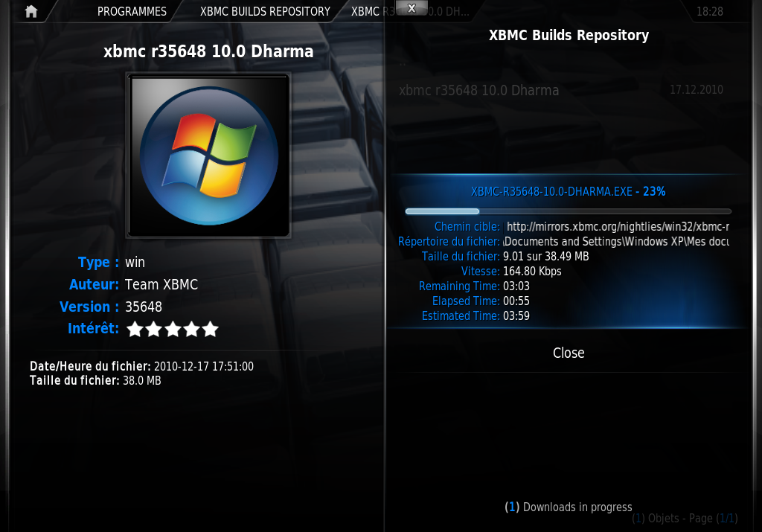Click the Downloads in progress status text
Viewport: 762px width, 532px height.
click(x=568, y=507)
